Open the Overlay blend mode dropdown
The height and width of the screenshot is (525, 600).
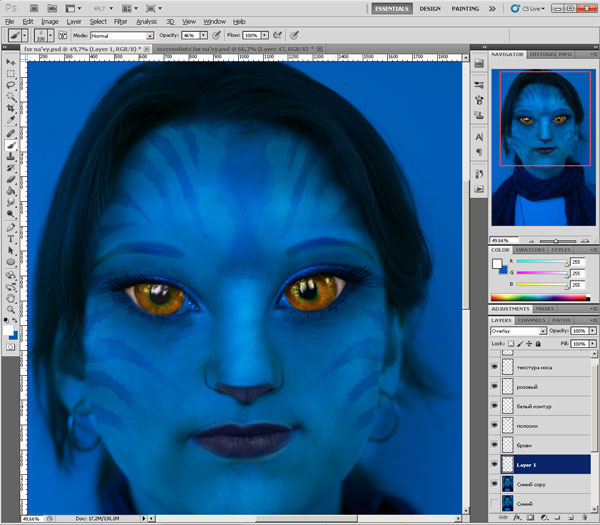click(x=518, y=330)
